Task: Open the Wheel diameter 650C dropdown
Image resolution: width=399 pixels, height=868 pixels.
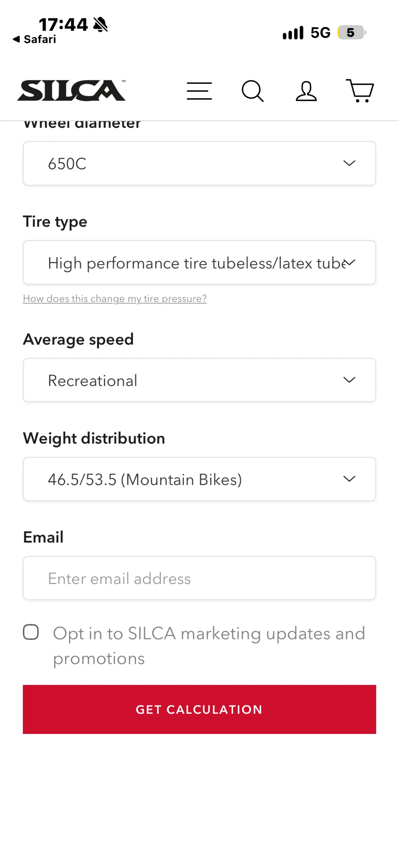Action: point(199,163)
